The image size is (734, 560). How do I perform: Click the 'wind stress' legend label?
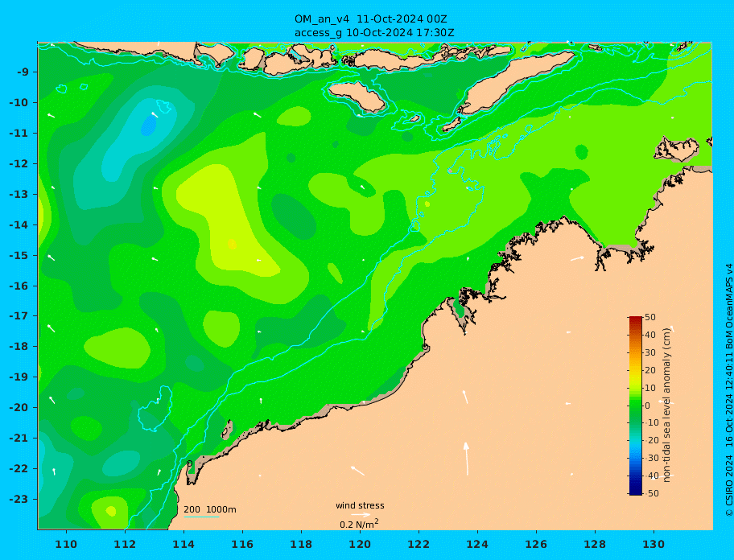pyautogui.click(x=360, y=505)
